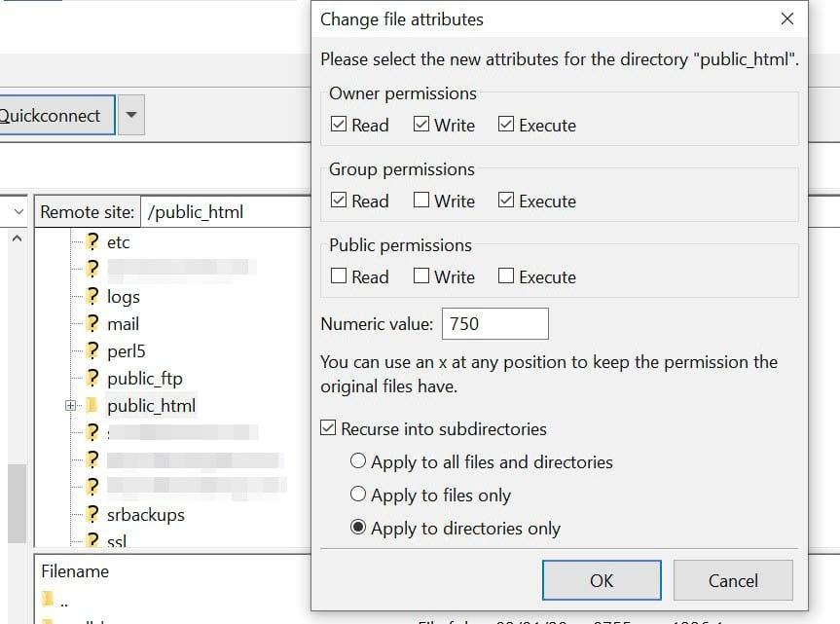The image size is (840, 624).
Task: Click inside the Numeric value field
Action: click(494, 323)
